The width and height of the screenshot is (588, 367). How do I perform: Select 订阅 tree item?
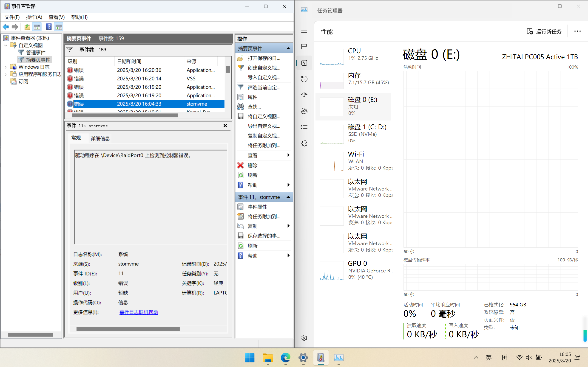coord(23,81)
